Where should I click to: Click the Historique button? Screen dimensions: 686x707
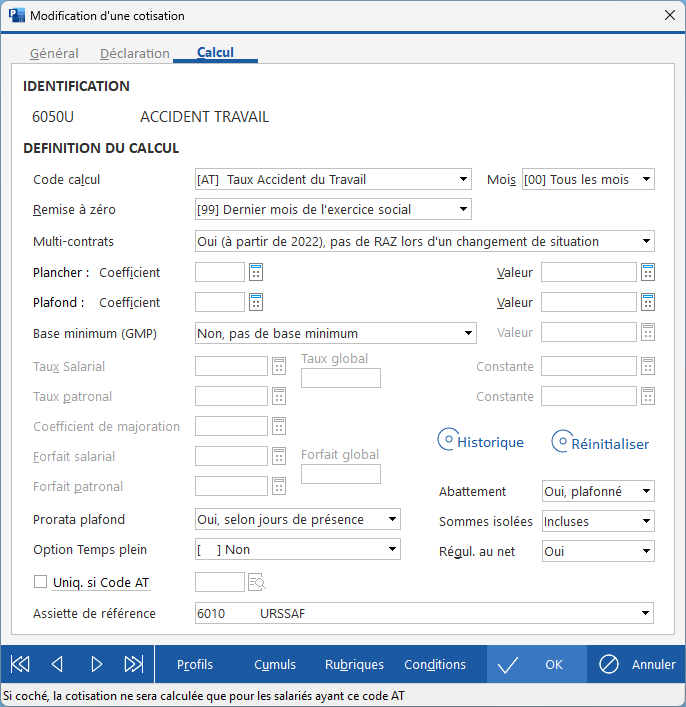pos(481,442)
